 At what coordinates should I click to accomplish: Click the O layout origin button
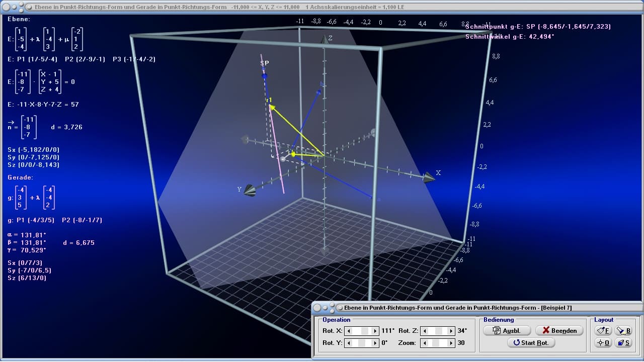click(603, 342)
